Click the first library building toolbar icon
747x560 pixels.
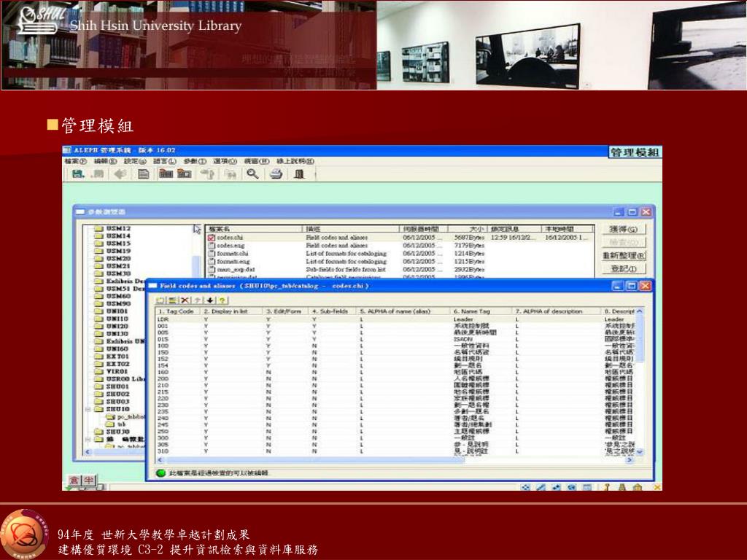[166, 174]
